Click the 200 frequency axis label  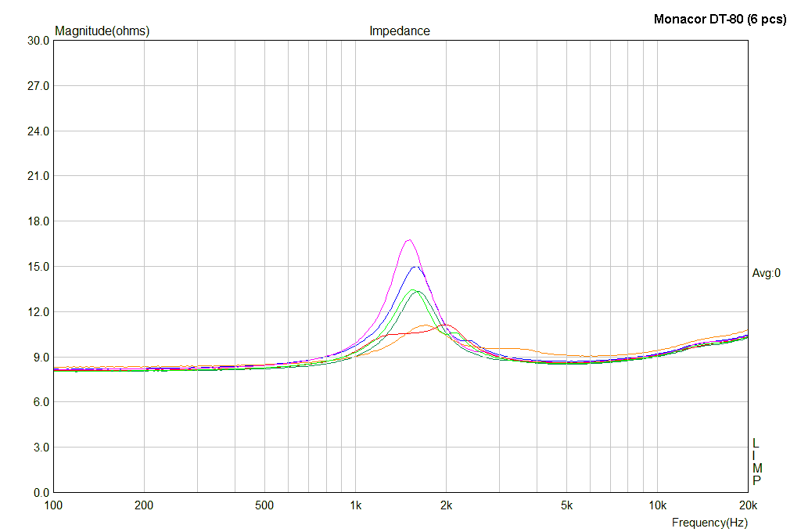pyautogui.click(x=144, y=505)
